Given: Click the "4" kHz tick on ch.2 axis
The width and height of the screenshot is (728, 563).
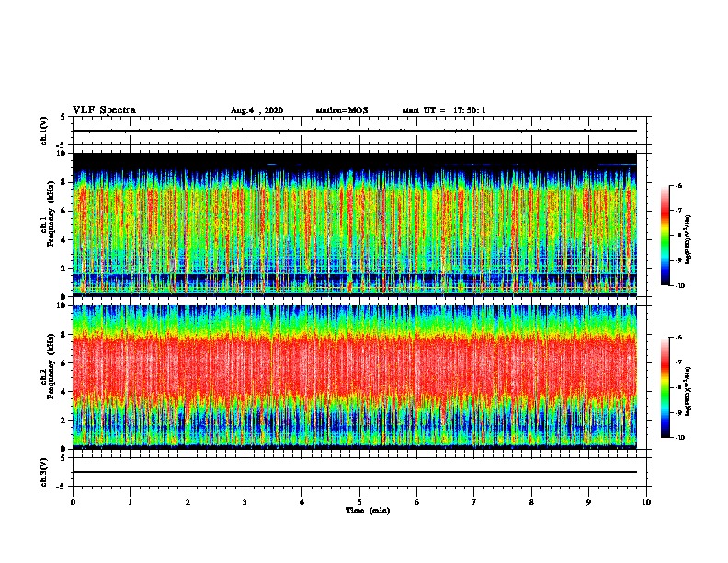Looking at the screenshot, I should pyautogui.click(x=63, y=392).
